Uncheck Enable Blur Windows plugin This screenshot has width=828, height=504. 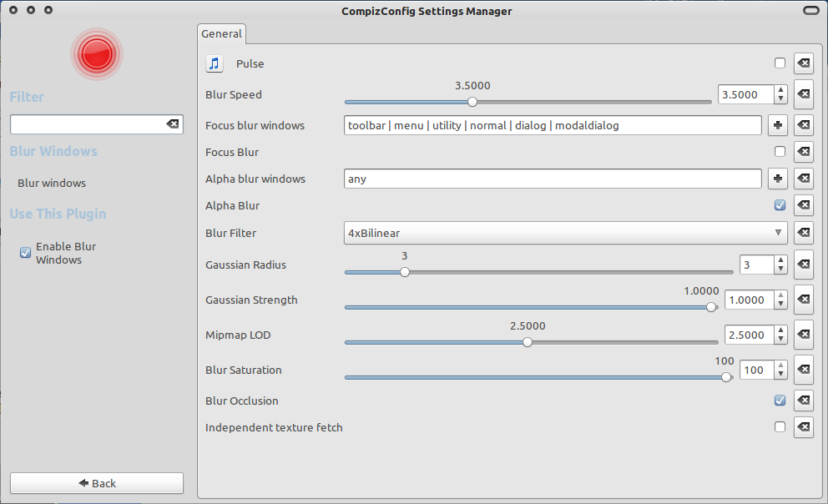25,253
